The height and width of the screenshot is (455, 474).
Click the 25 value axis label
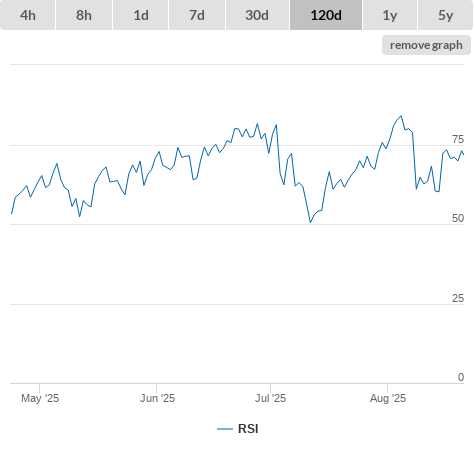point(458,298)
